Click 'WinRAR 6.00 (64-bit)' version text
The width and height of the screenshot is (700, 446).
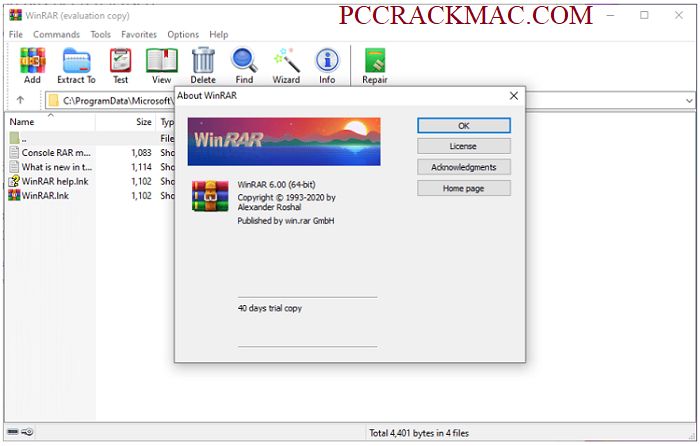coord(276,184)
